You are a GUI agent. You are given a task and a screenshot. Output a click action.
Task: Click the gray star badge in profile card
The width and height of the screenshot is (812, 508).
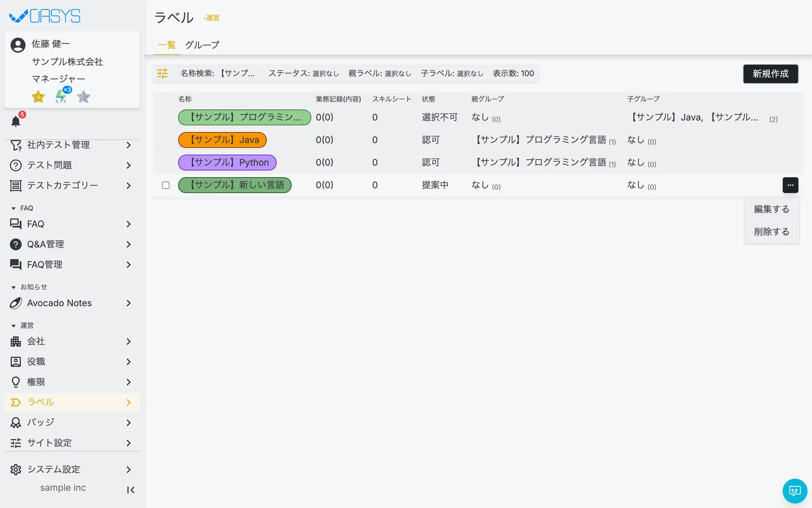pyautogui.click(x=83, y=97)
